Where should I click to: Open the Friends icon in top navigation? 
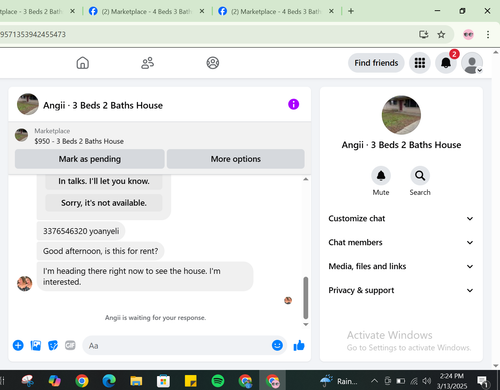(147, 63)
